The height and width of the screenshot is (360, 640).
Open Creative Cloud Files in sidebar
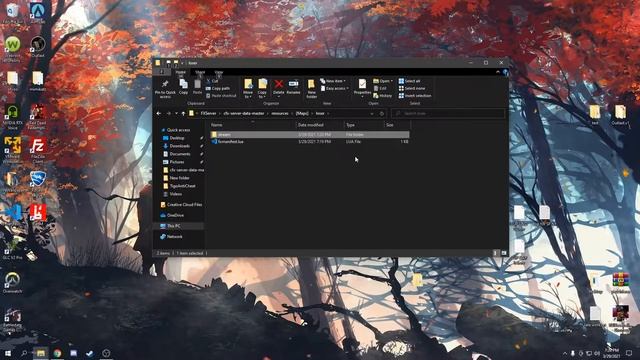coord(182,204)
